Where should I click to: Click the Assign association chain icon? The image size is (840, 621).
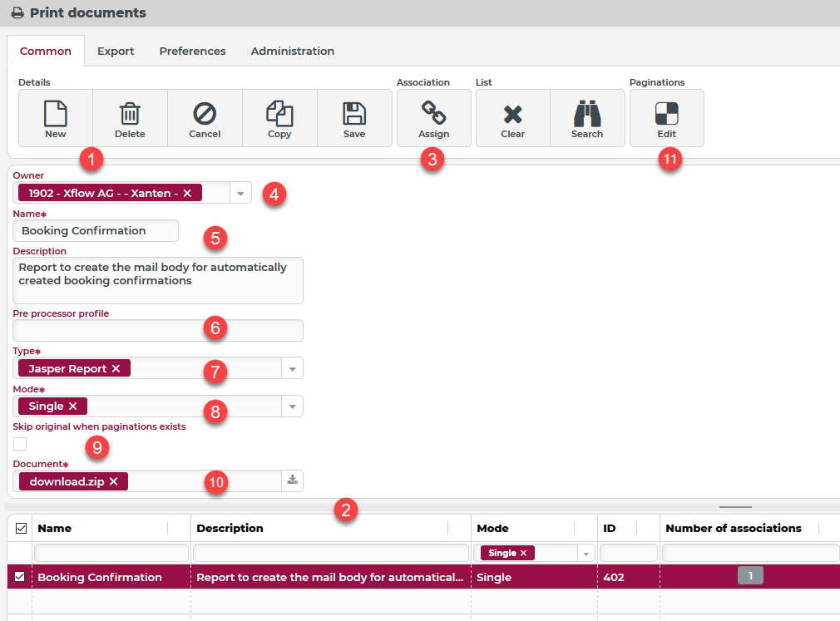tap(434, 113)
